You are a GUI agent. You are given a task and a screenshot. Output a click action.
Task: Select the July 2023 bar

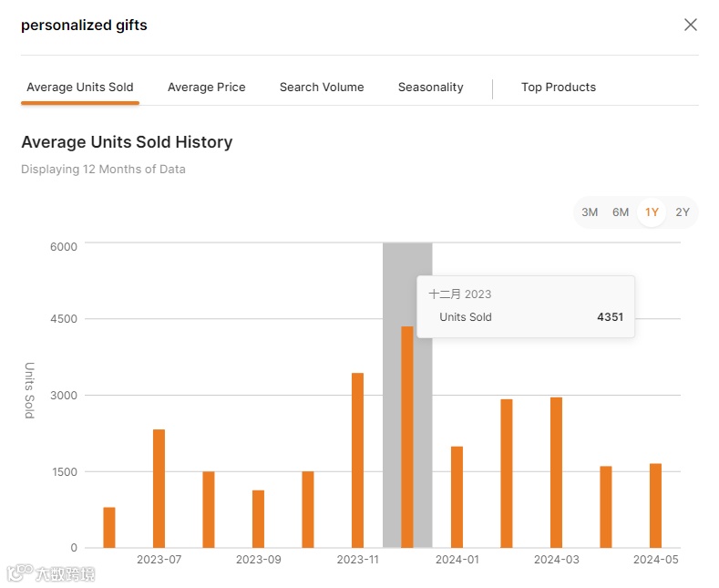(x=159, y=489)
